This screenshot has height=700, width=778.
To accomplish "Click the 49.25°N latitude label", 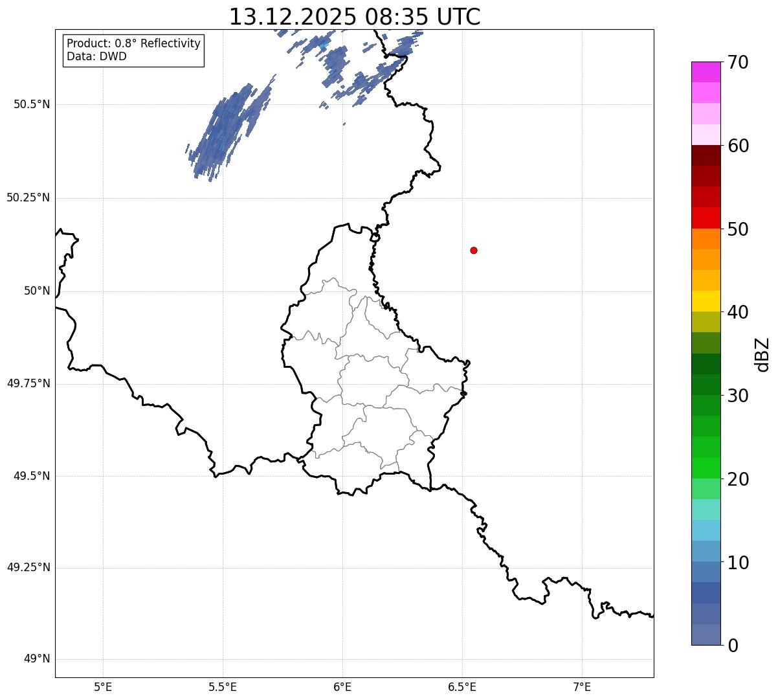I will click(x=28, y=567).
